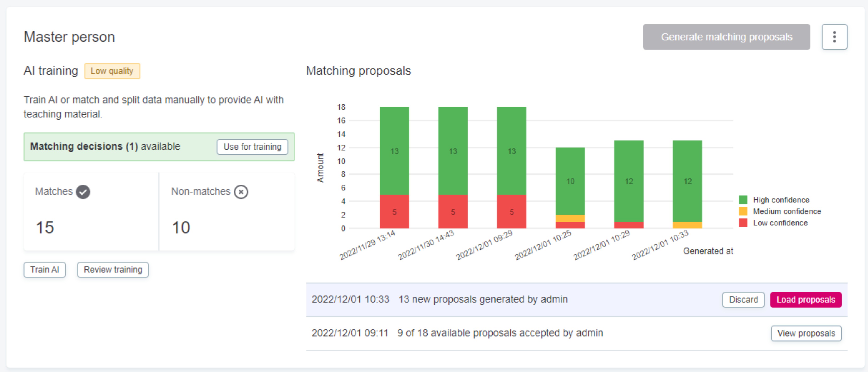The width and height of the screenshot is (868, 372).
Task: Open the three-dot options menu
Action: 835,37
